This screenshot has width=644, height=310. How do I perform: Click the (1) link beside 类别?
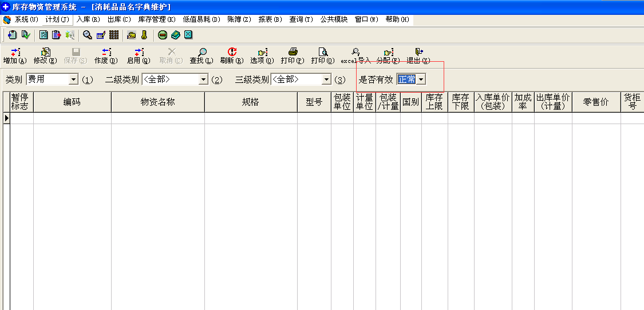(87, 80)
